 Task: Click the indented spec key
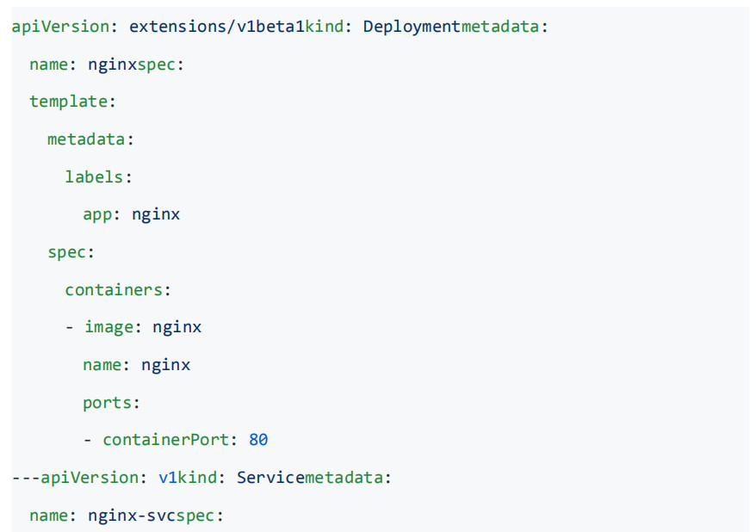pos(66,252)
